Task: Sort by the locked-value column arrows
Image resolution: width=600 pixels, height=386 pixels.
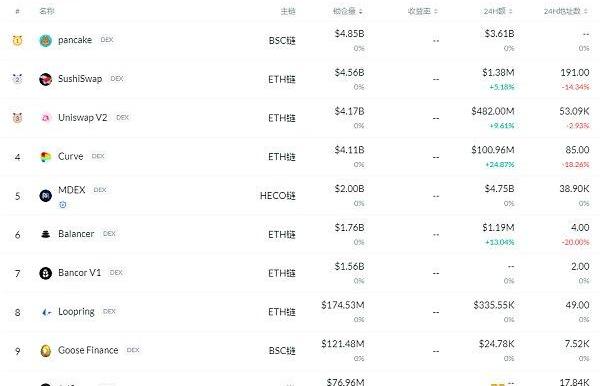Action: pos(361,11)
